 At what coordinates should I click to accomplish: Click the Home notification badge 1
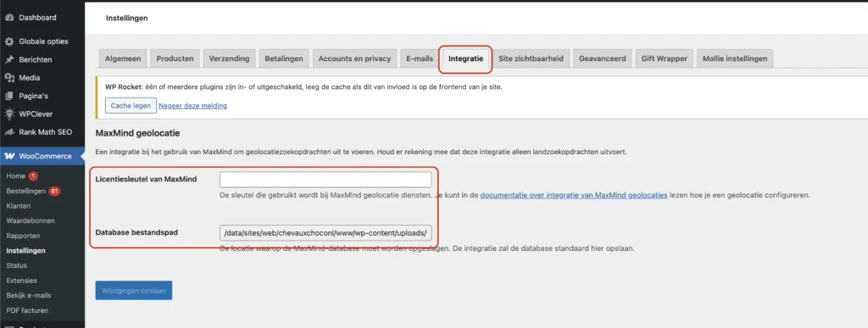pyautogui.click(x=33, y=176)
